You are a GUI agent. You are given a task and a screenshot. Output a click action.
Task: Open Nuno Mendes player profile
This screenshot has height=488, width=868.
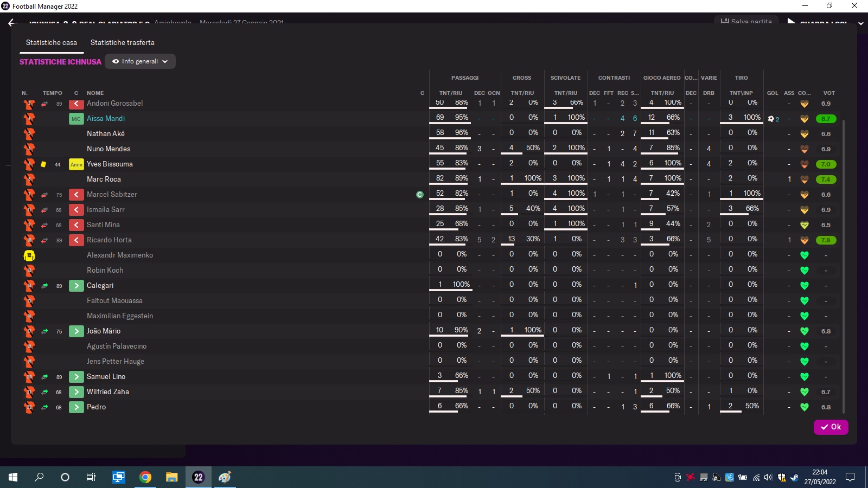click(x=108, y=149)
